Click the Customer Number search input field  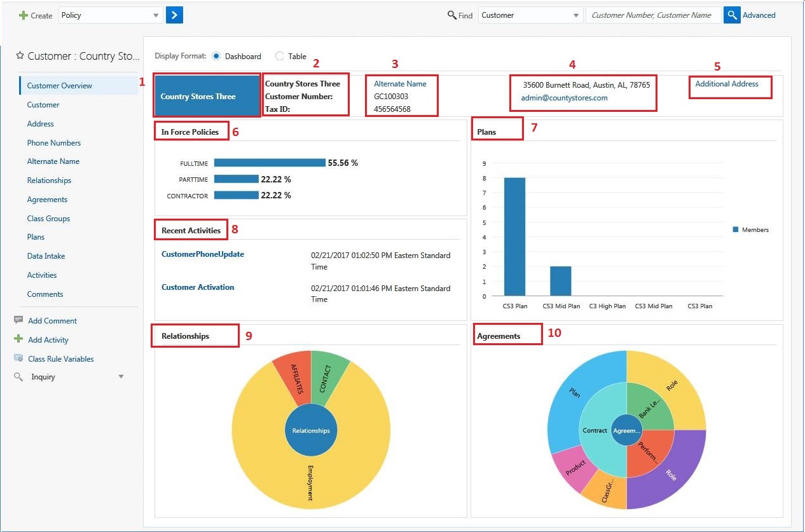[x=653, y=14]
